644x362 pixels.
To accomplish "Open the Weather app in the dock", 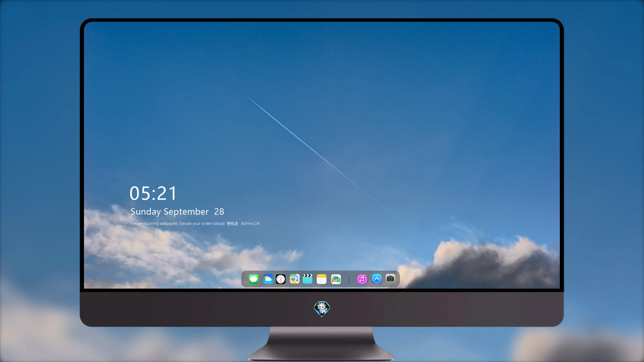I will [x=268, y=279].
